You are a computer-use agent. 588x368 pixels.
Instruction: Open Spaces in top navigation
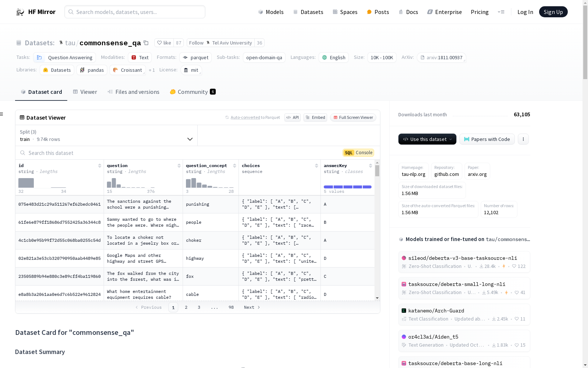pos(345,12)
